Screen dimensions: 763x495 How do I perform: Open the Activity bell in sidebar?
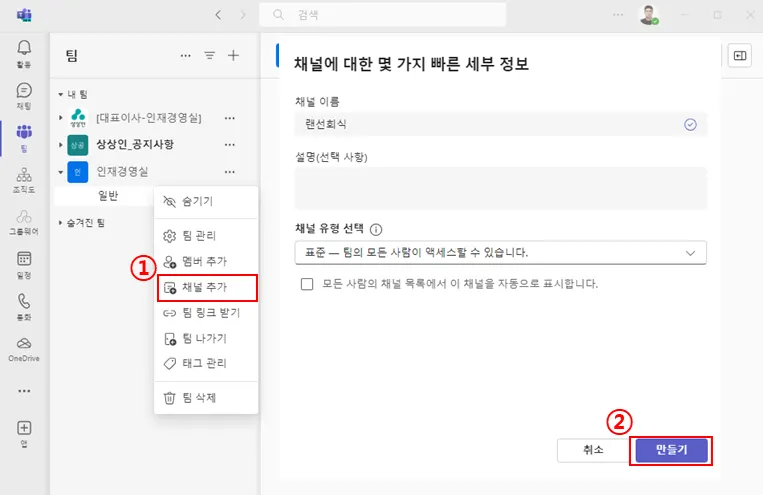24,54
